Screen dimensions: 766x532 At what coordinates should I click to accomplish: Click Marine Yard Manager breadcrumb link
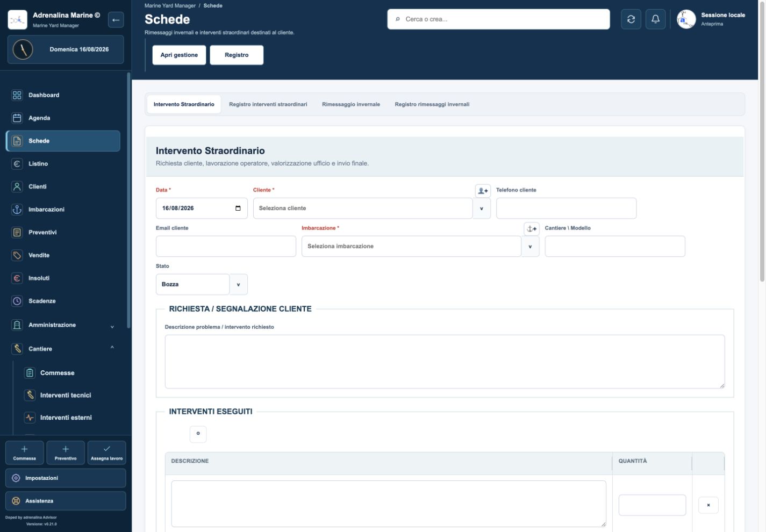click(170, 6)
